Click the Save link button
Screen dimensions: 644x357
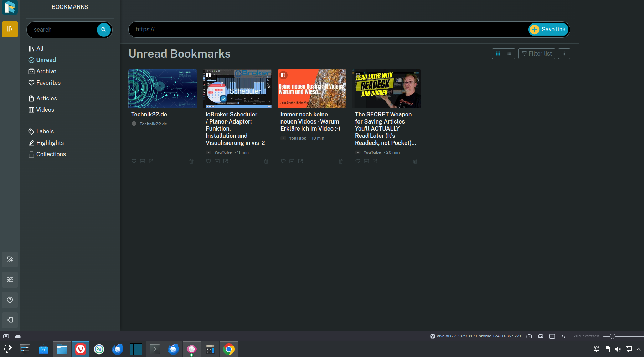point(548,30)
